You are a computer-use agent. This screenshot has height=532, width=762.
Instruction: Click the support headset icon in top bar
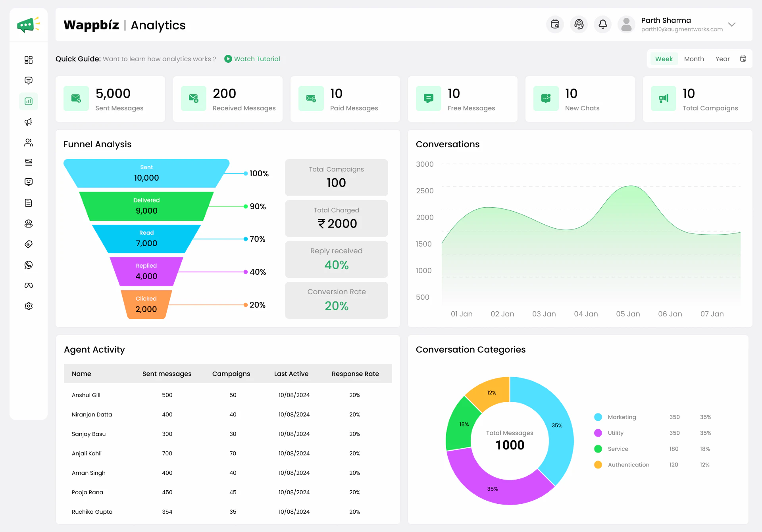coord(579,24)
